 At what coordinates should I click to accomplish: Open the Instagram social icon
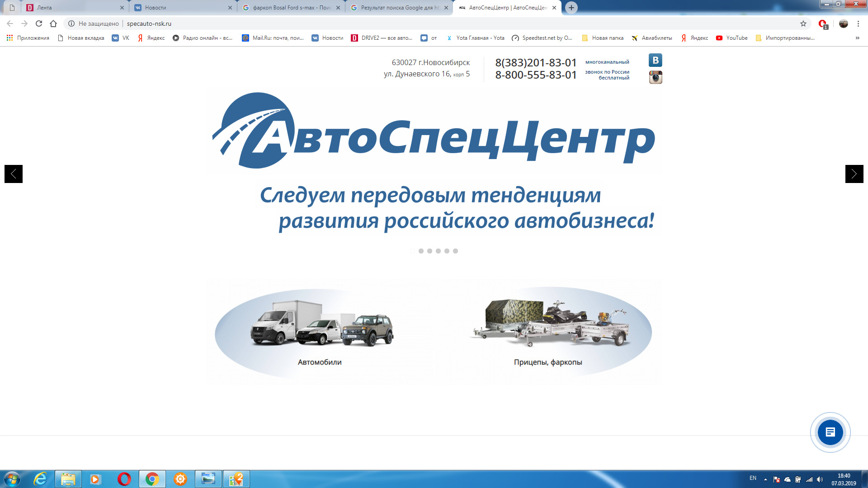[x=655, y=77]
